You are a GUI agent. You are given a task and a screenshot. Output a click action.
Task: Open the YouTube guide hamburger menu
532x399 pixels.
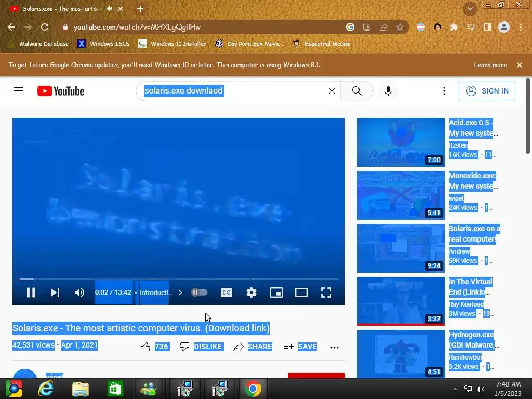[x=19, y=91]
